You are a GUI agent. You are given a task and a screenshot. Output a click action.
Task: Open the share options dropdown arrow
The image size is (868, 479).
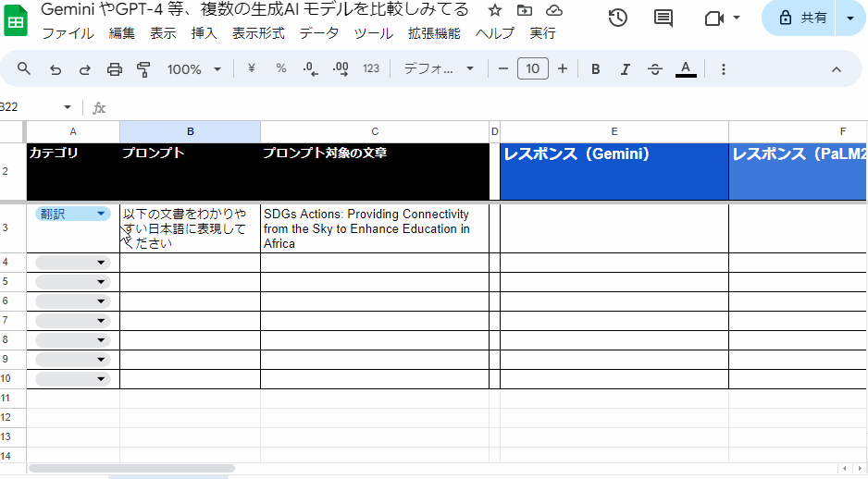click(850, 18)
